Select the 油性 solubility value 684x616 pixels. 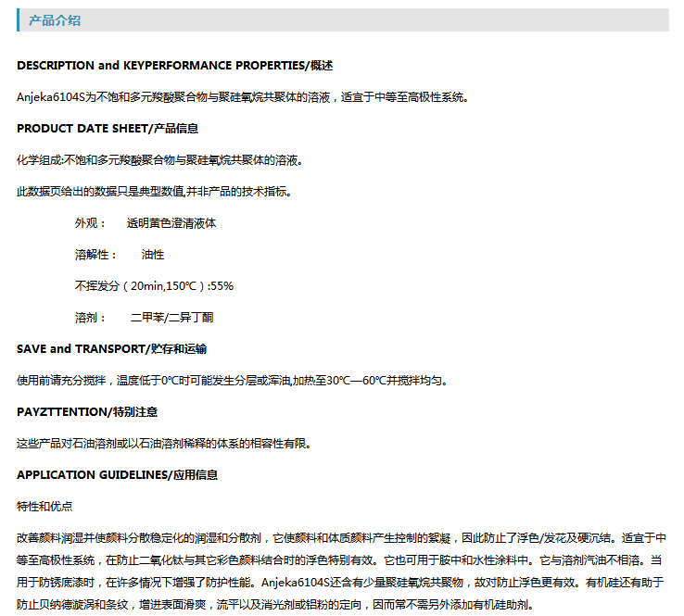click(x=153, y=255)
